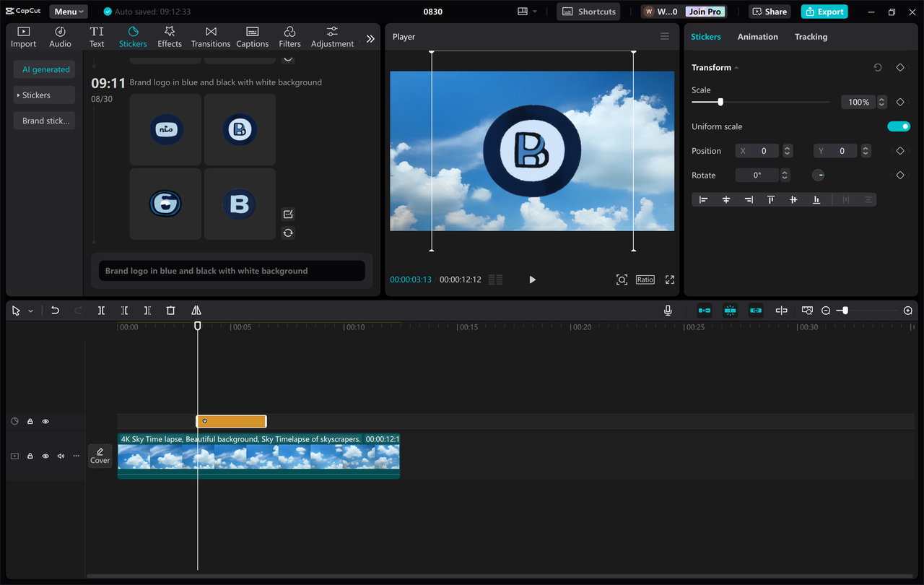The image size is (924, 585).
Task: Open the Menu dropdown in the top bar
Action: 68,11
